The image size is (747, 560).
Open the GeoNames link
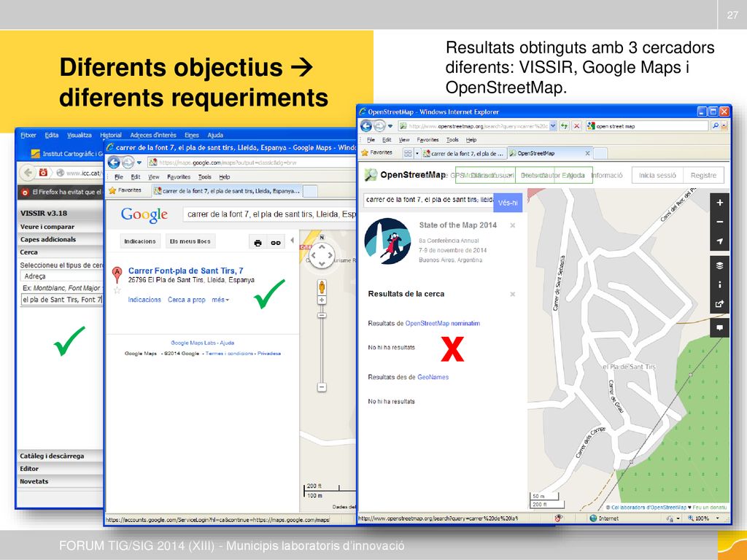(433, 377)
